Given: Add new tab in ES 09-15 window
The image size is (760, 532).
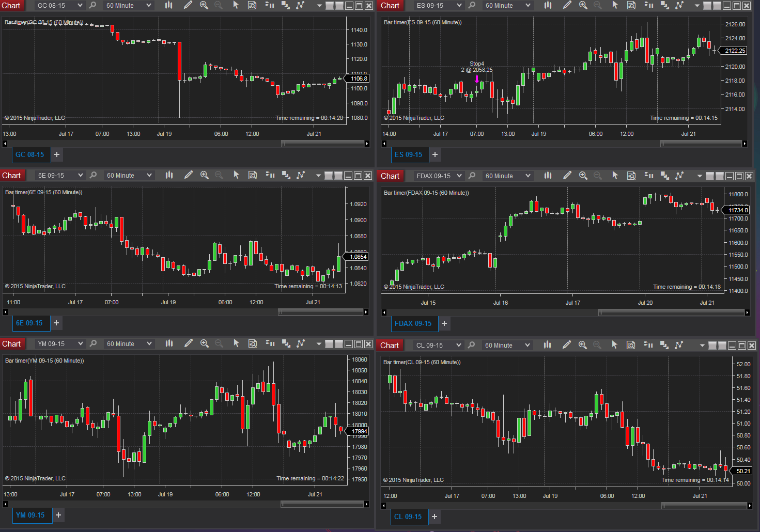Looking at the screenshot, I should point(435,154).
